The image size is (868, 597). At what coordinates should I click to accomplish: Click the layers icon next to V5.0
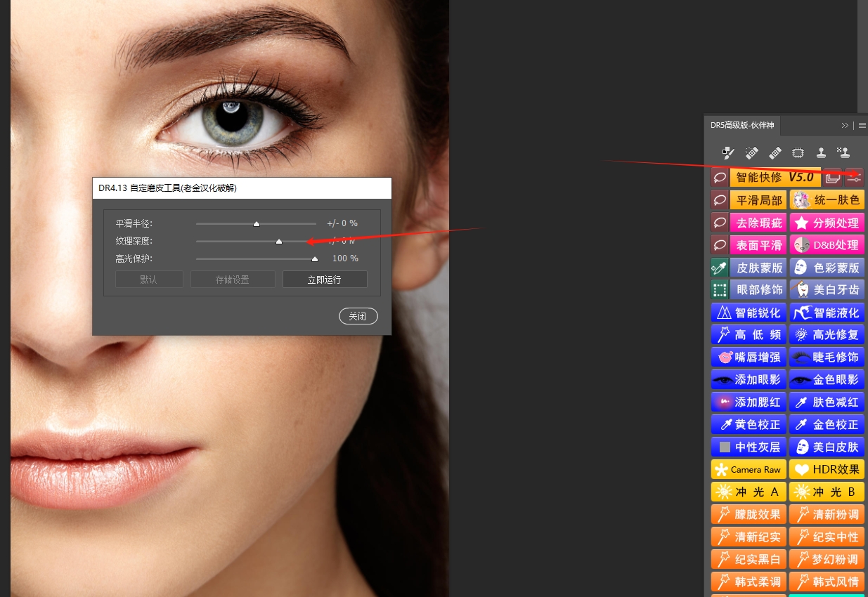tap(833, 178)
